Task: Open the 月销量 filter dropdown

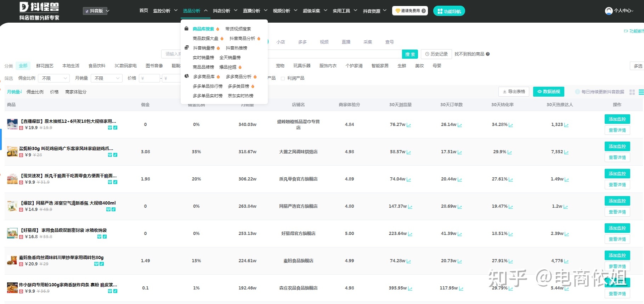Action: [x=106, y=78]
